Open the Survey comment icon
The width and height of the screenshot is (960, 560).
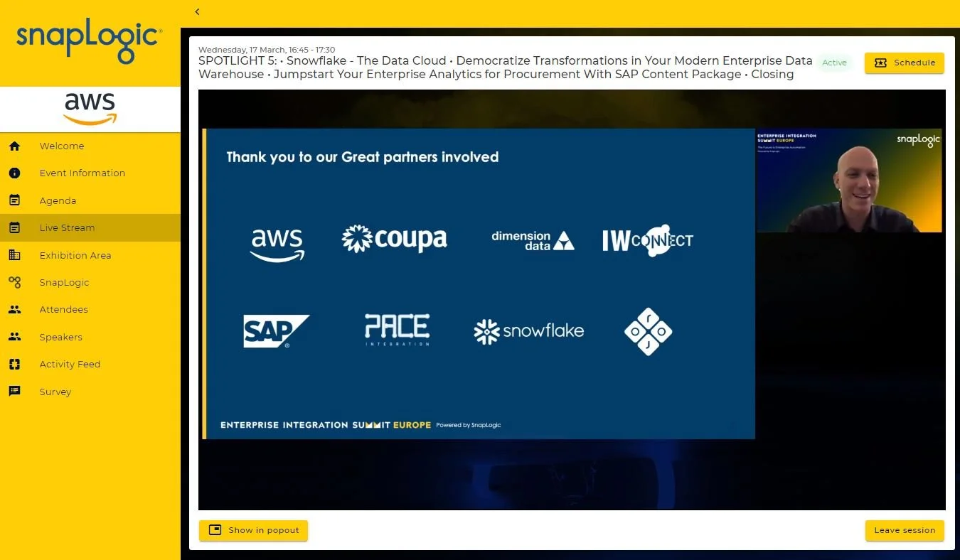(x=14, y=392)
